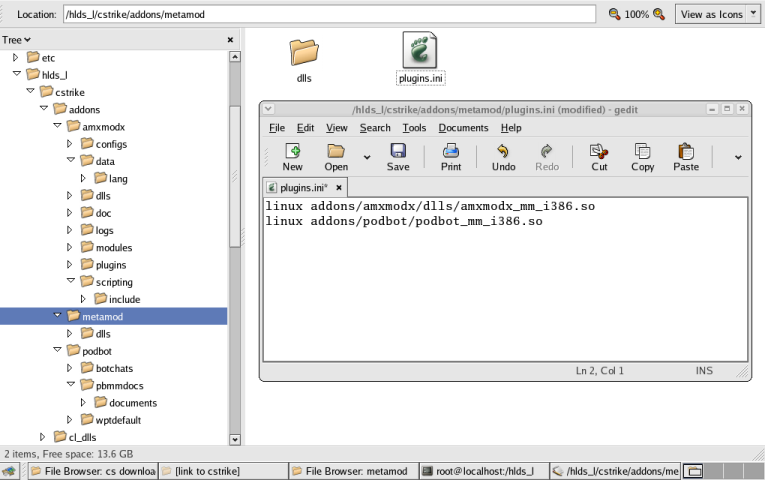Collapse the addons folder in tree
The image size is (765, 480).
coord(44,108)
